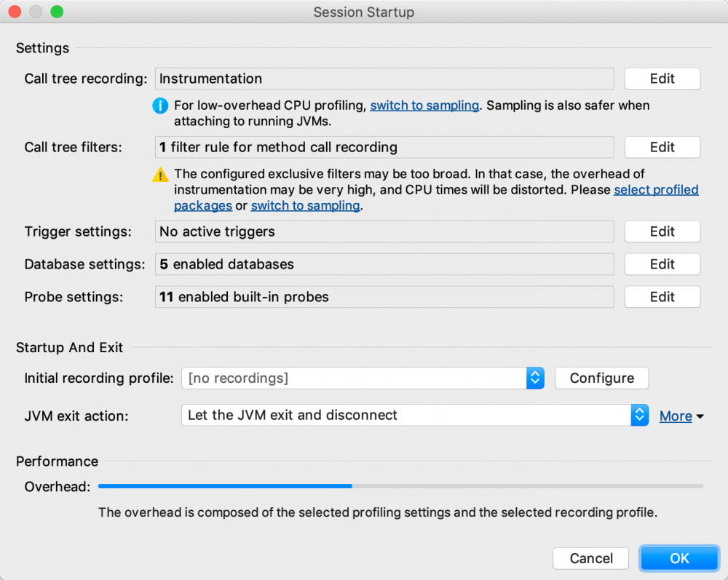Expand the More options dropdown
Screen dimensions: 728x580
681,416
